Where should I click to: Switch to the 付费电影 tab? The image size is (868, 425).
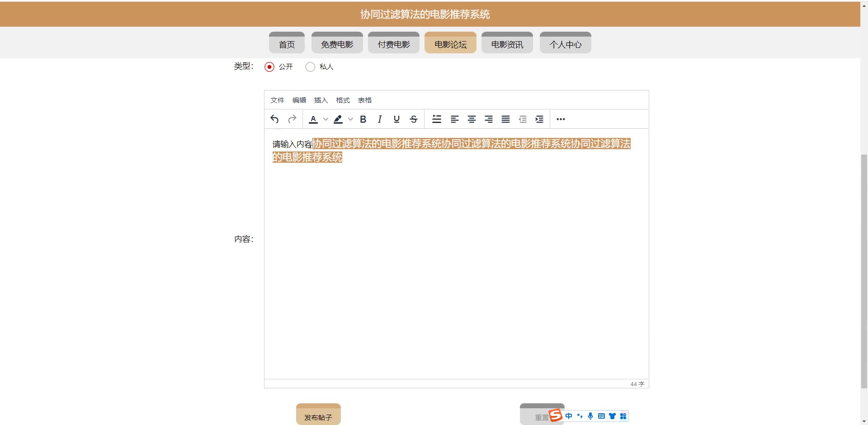pyautogui.click(x=394, y=43)
